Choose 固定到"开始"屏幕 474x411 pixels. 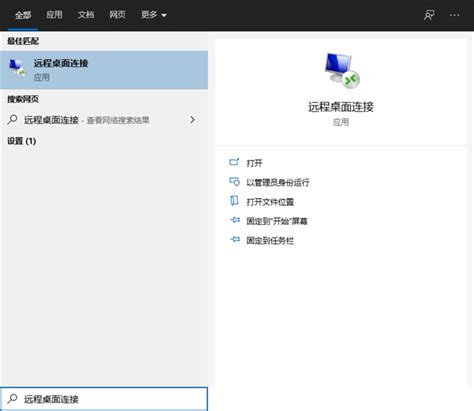(x=277, y=221)
